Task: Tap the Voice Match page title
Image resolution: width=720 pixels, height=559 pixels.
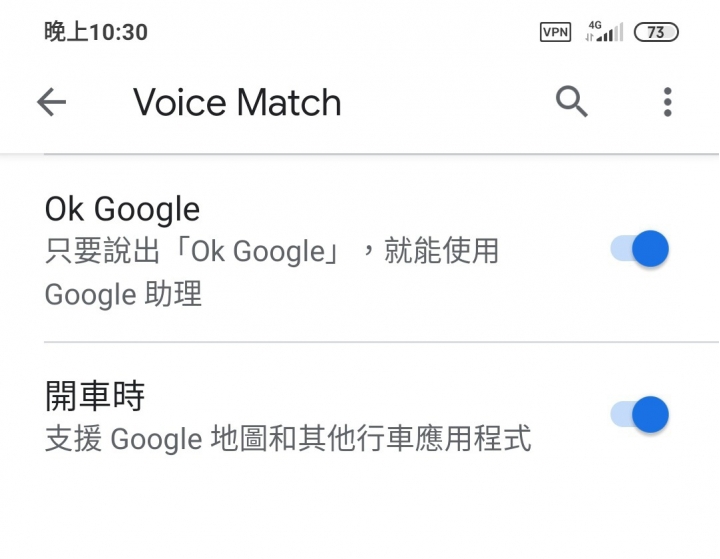Action: click(237, 102)
